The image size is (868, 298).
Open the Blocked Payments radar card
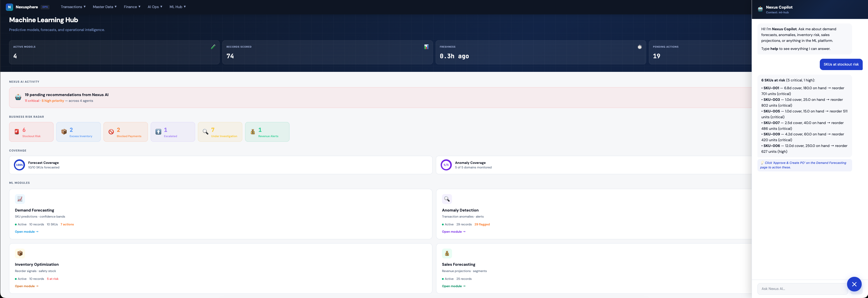[x=125, y=132]
